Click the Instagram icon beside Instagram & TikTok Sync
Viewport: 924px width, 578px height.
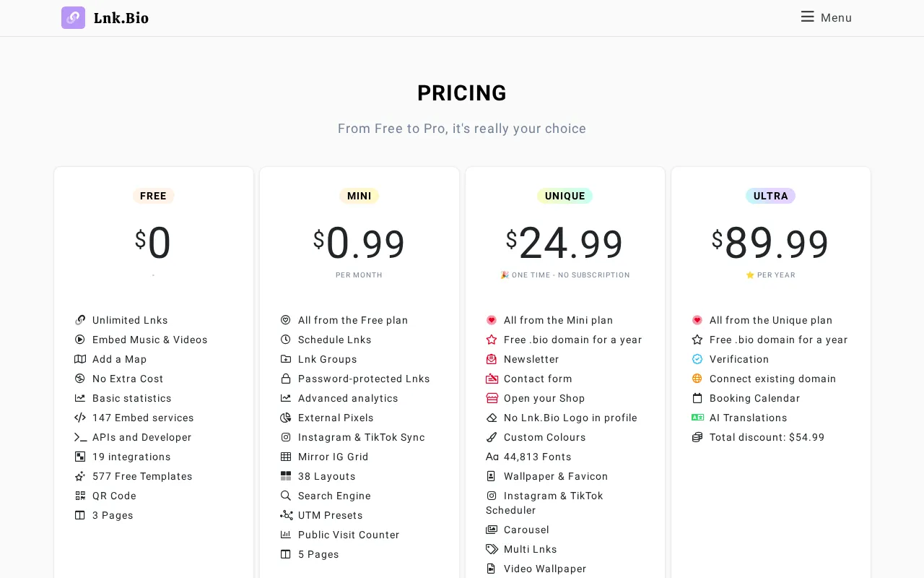coord(286,437)
